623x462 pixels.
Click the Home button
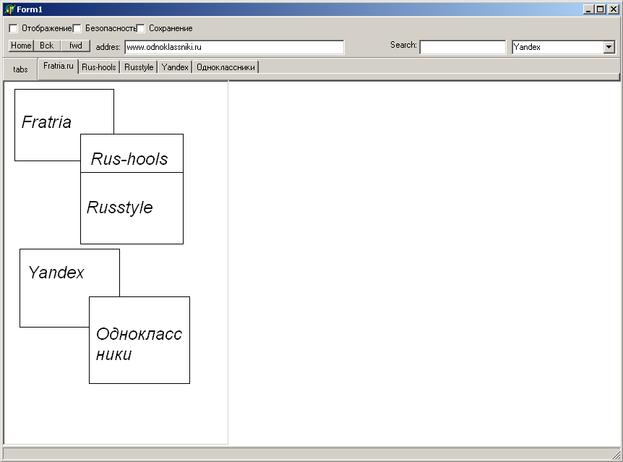[x=21, y=46]
